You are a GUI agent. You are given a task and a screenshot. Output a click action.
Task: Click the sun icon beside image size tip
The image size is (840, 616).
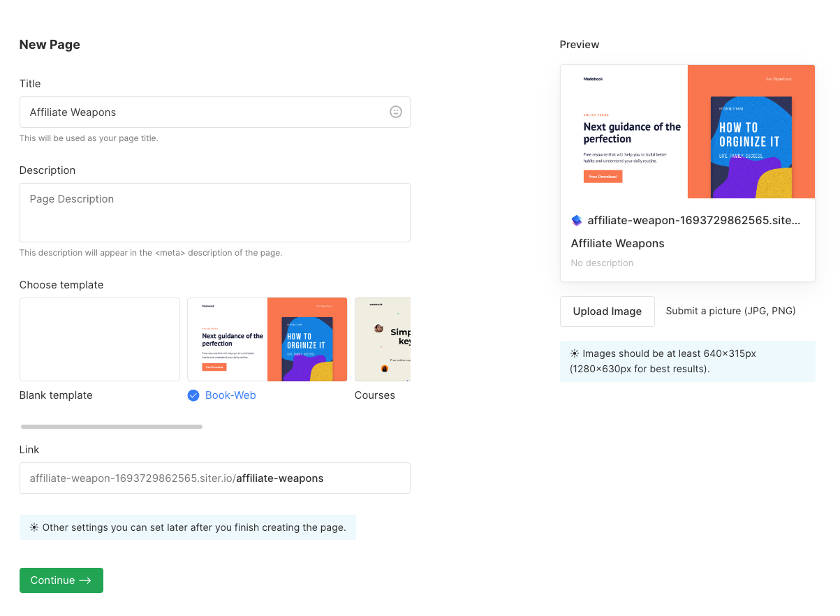574,353
